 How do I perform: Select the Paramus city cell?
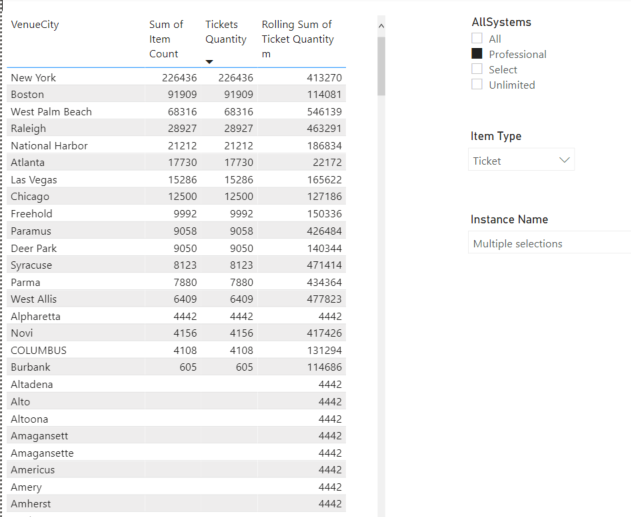pos(31,231)
